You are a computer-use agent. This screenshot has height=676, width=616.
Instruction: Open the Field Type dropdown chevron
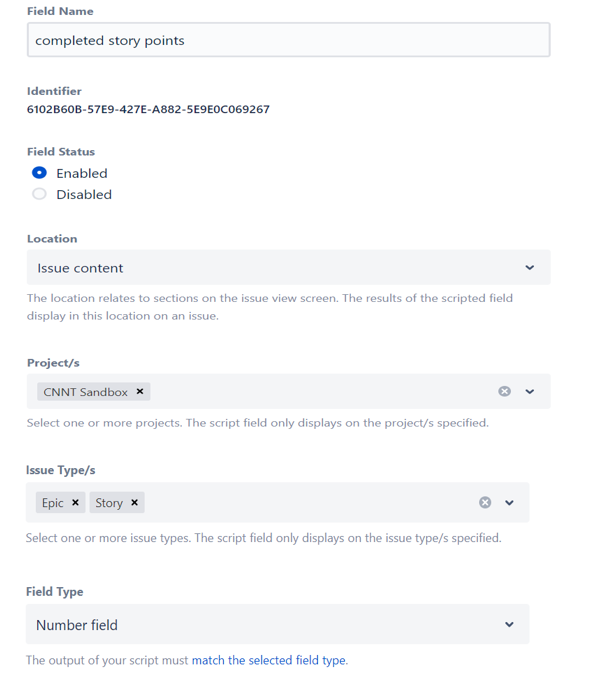[509, 624]
